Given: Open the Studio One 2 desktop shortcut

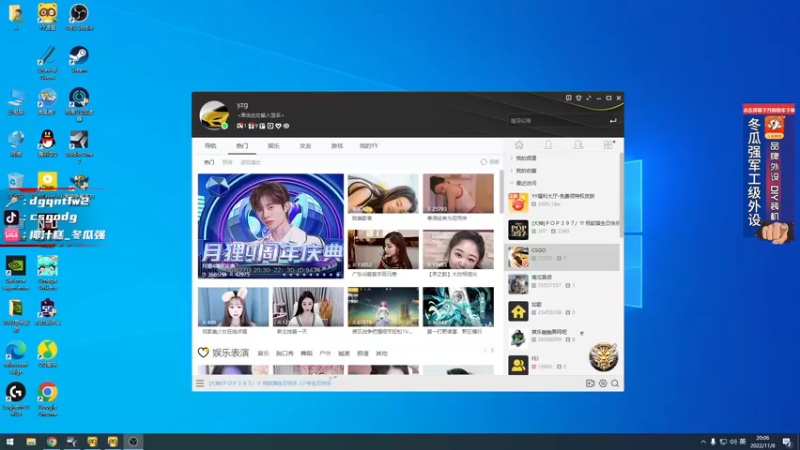Looking at the screenshot, I should 79,147.
